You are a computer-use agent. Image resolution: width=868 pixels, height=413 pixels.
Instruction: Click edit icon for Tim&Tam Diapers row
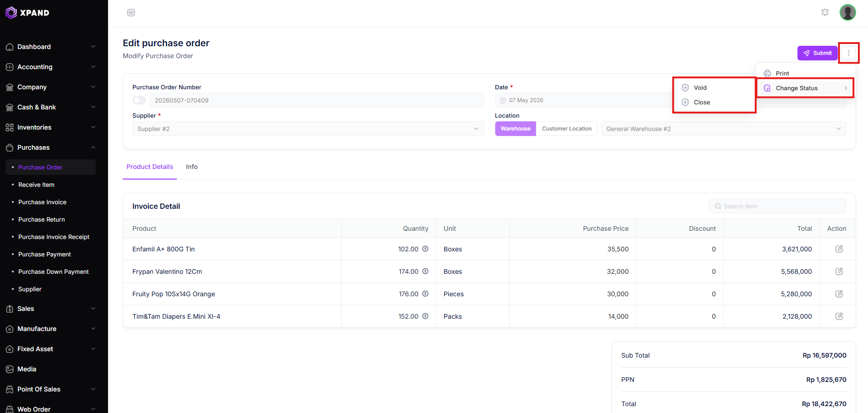coord(839,316)
